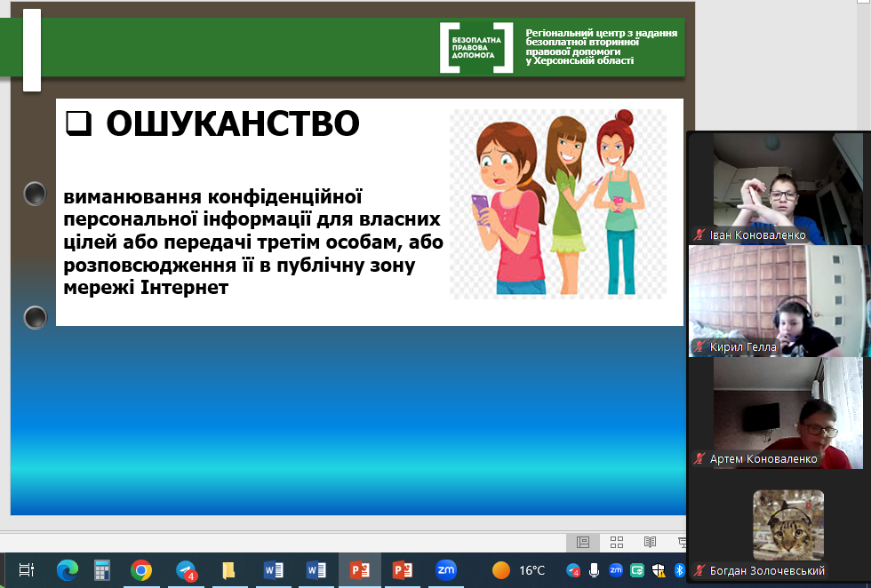Click the highlighted active PowerPoint taskbar icon
Viewport: 871px width, 588px height.
(360, 570)
